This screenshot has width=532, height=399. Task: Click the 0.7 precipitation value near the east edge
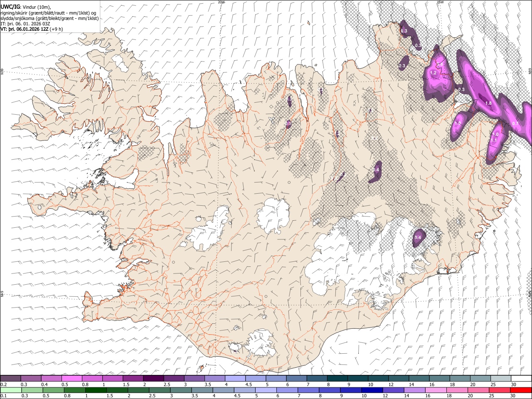(x=515, y=123)
